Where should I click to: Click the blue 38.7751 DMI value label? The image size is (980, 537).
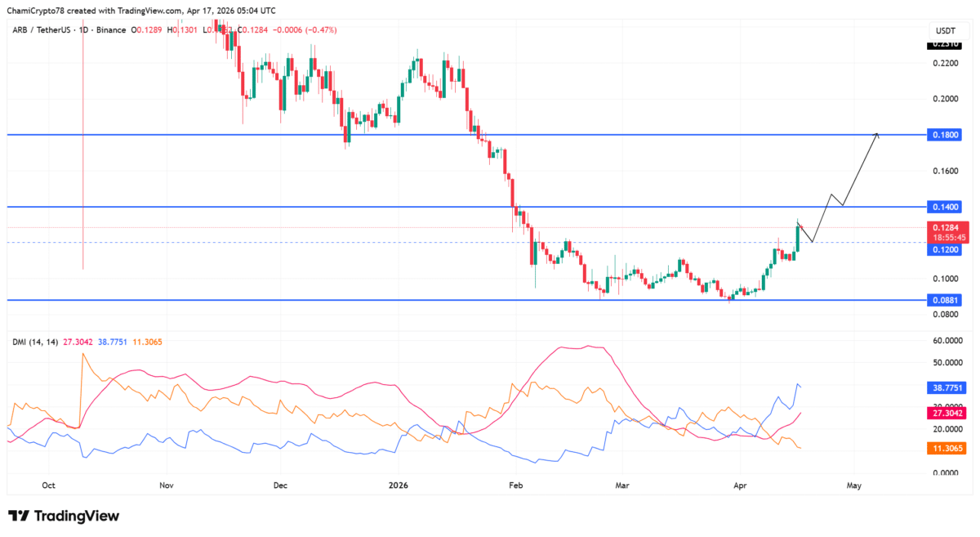(x=947, y=389)
